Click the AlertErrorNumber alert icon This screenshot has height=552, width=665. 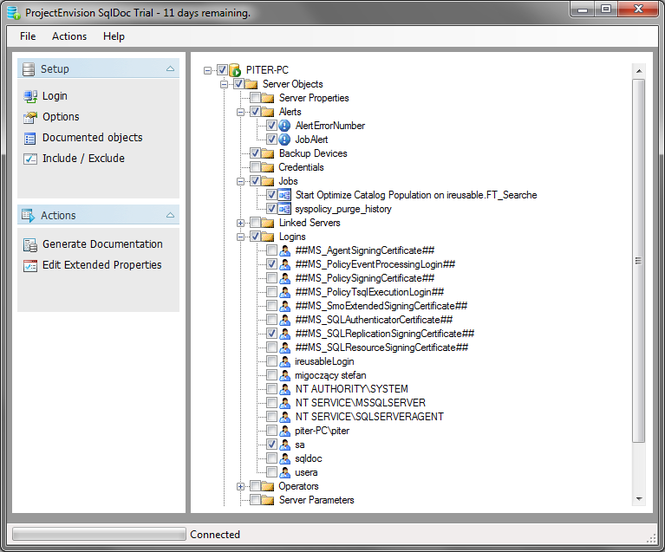(285, 125)
